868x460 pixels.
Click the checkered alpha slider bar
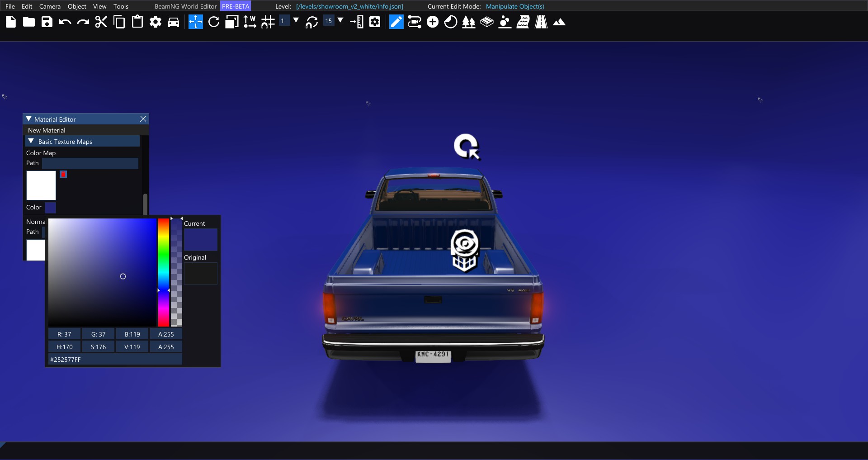[x=177, y=272]
